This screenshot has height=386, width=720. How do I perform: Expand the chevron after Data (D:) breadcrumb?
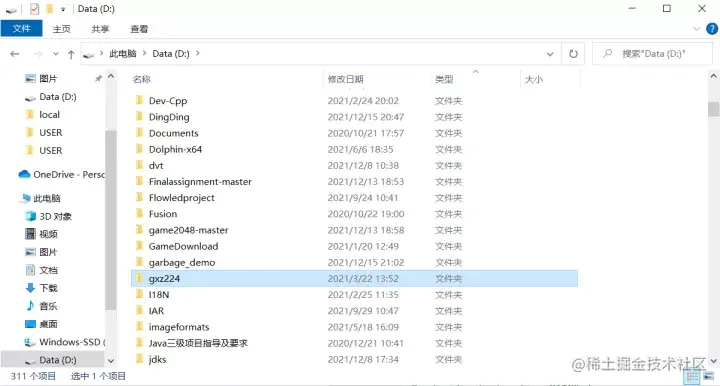click(x=198, y=54)
